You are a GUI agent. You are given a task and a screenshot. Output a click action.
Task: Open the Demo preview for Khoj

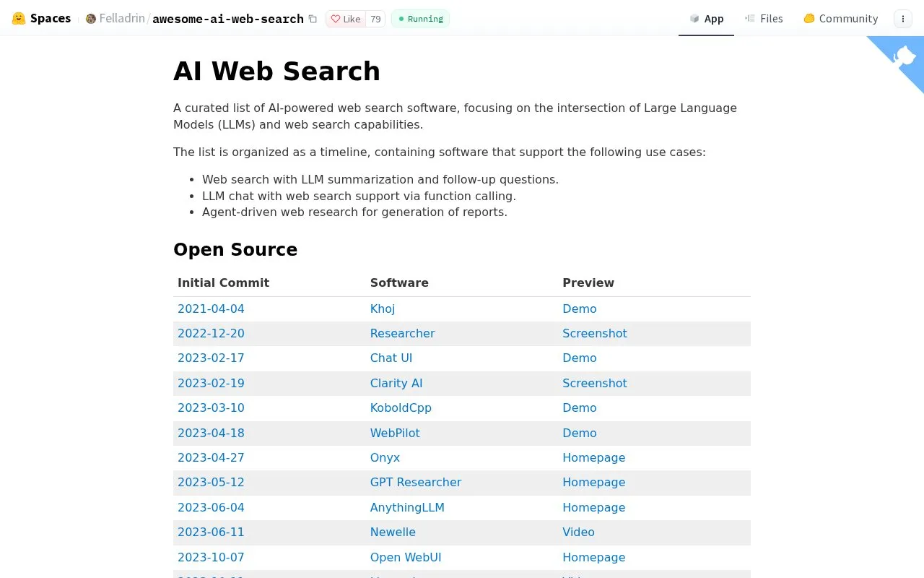click(x=580, y=309)
